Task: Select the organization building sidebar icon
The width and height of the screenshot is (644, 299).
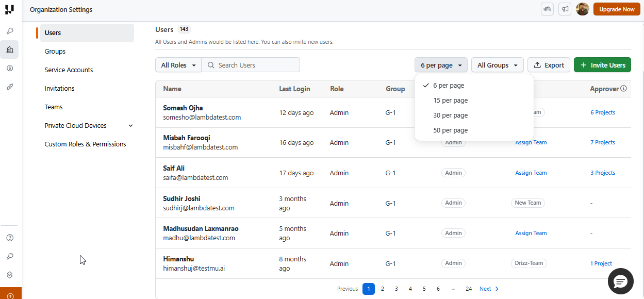Action: (x=10, y=49)
